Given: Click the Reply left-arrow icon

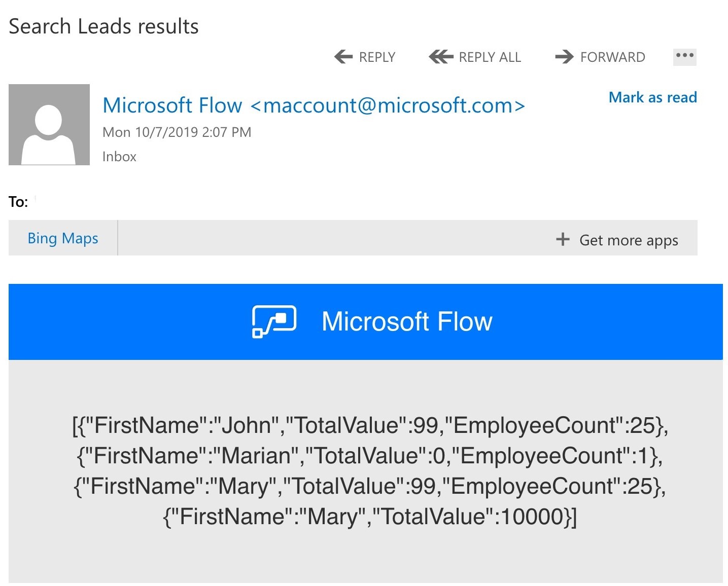Looking at the screenshot, I should [x=343, y=57].
